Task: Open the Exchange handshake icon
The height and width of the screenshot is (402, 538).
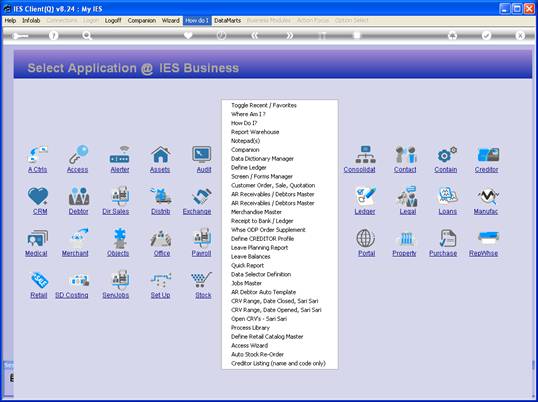Action: click(x=202, y=197)
